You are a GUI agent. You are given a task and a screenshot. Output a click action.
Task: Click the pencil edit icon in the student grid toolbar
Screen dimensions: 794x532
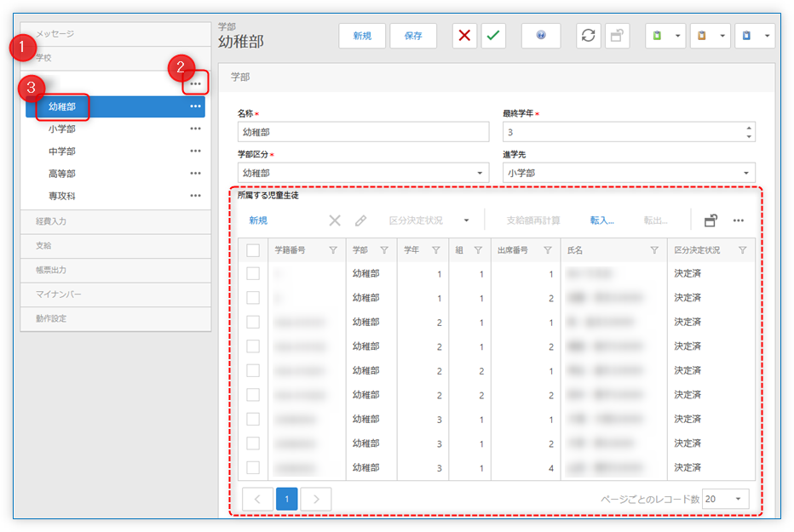[x=360, y=220]
